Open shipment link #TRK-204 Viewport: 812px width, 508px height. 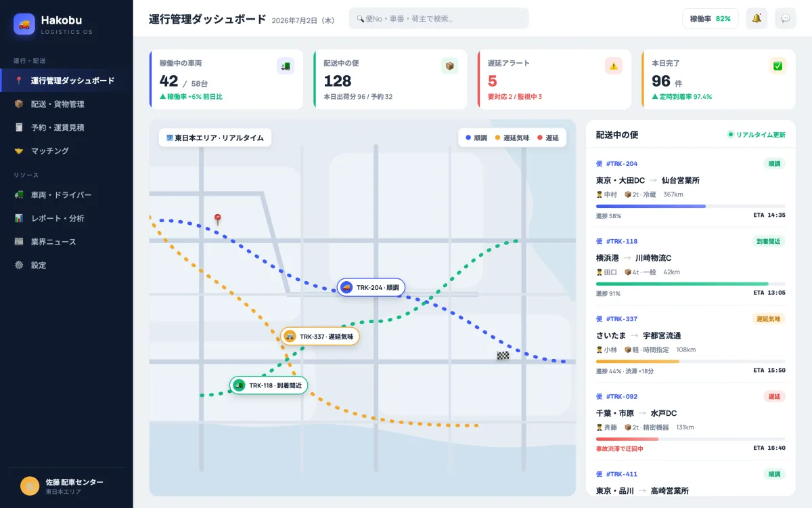(x=616, y=163)
